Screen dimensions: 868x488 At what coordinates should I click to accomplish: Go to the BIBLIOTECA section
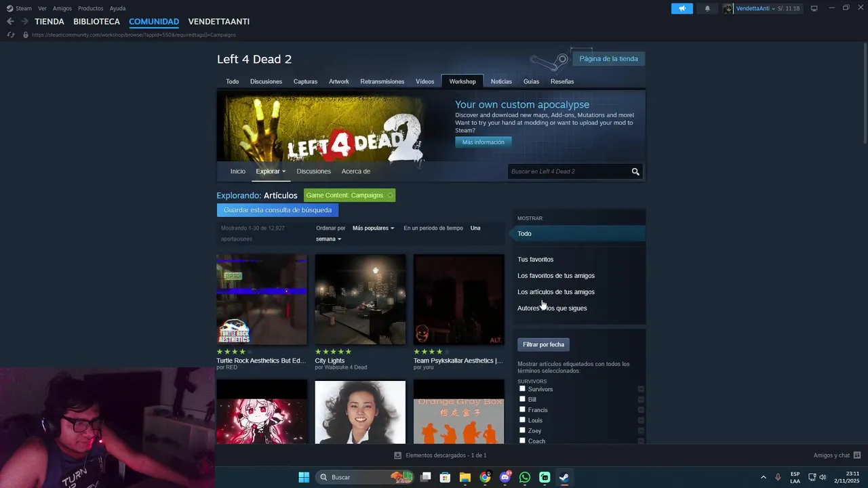coord(96,22)
